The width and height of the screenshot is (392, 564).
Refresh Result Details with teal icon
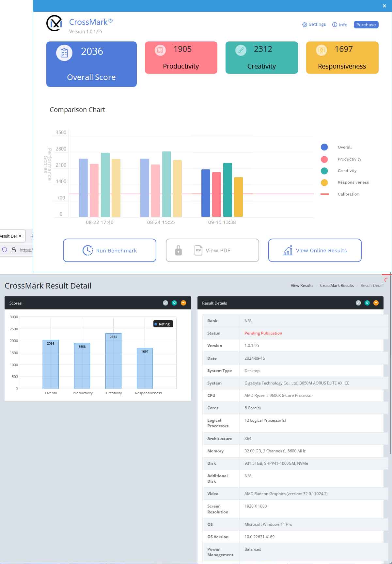pos(367,303)
